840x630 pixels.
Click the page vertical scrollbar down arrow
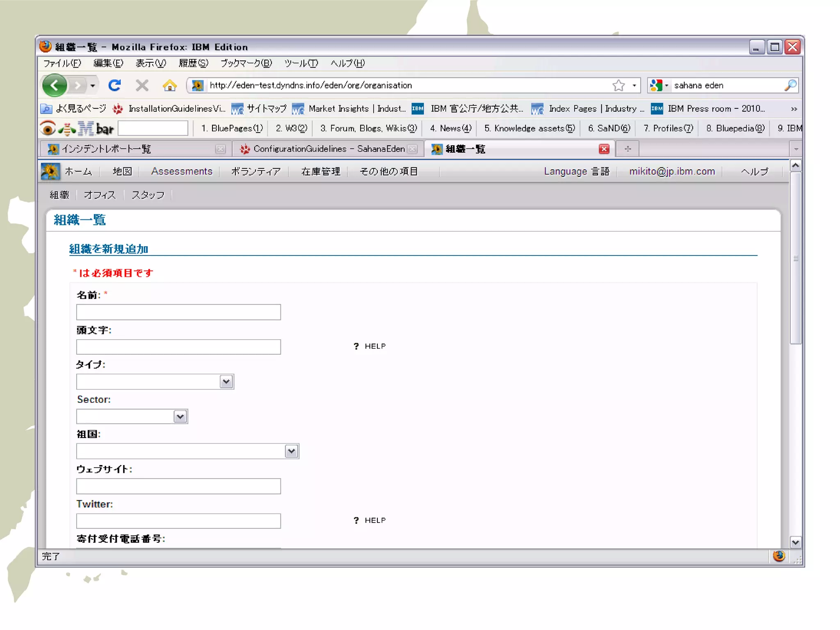pyautogui.click(x=795, y=542)
